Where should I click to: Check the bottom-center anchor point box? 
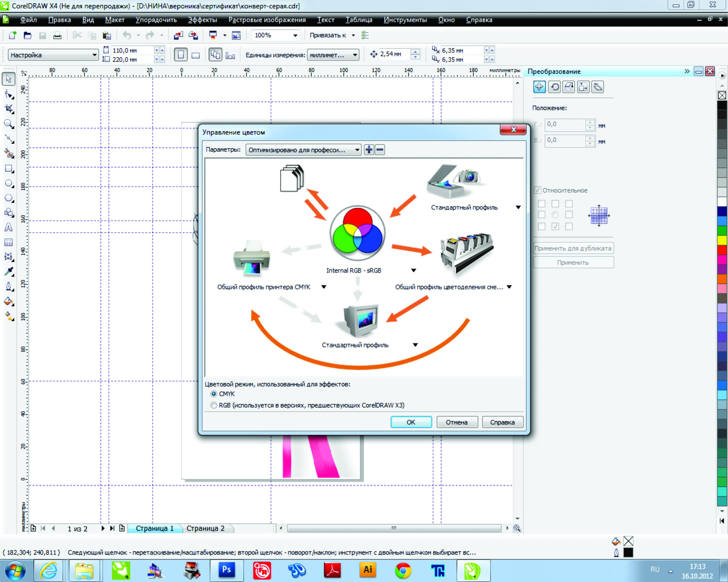555,226
